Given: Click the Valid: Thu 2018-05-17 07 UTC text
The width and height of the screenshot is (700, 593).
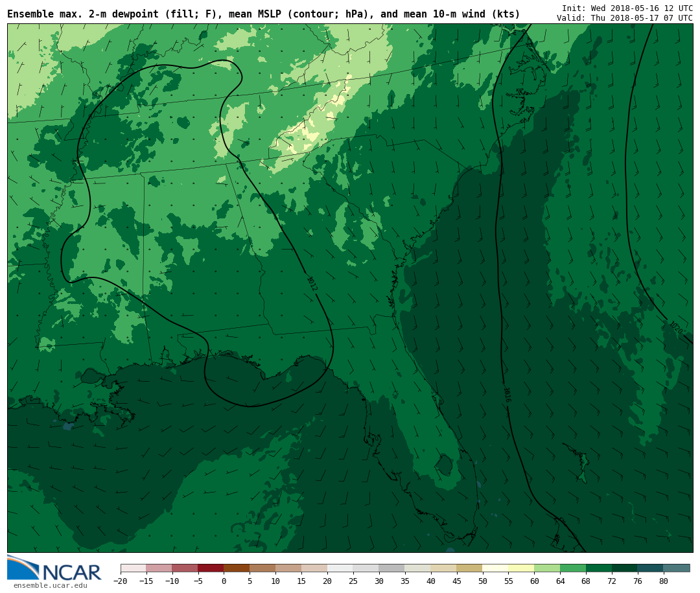Looking at the screenshot, I should 625,18.
